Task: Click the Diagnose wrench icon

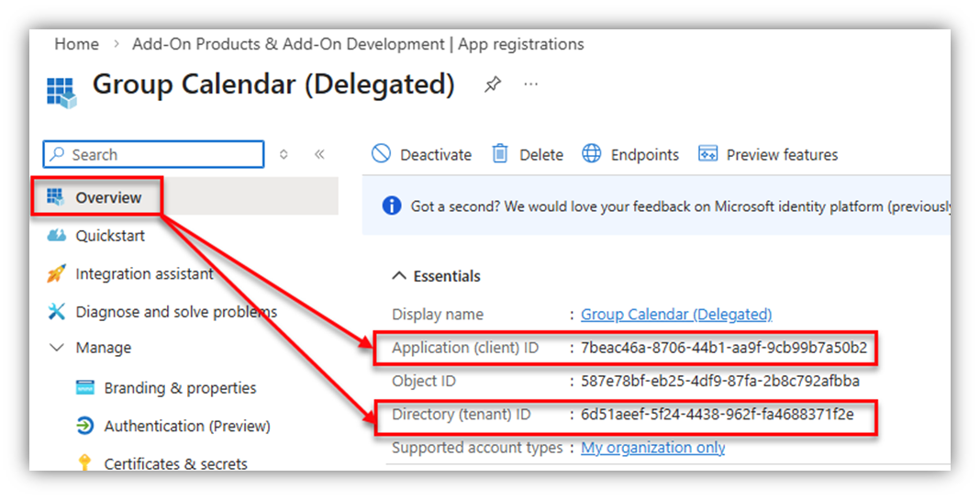Action: pos(56,311)
